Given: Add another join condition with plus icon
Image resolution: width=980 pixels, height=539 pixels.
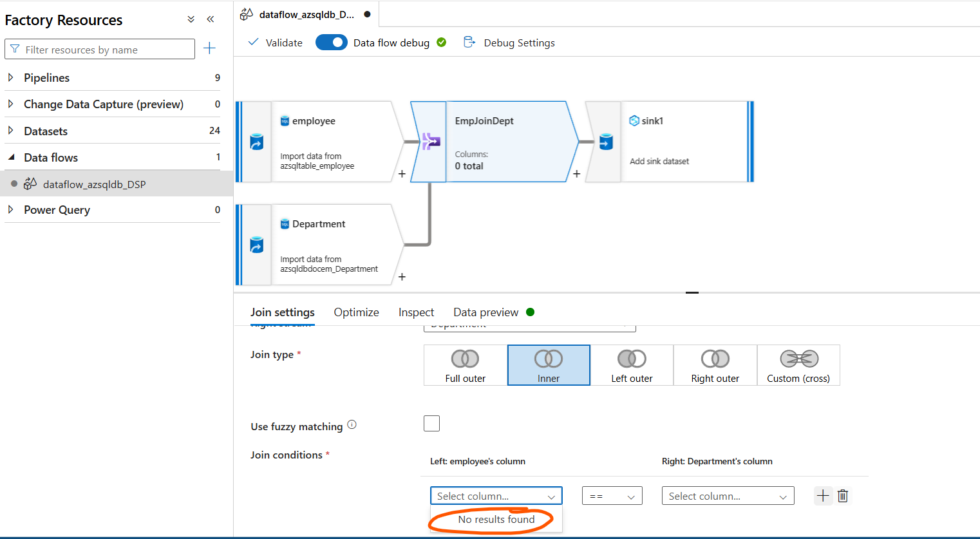Looking at the screenshot, I should coord(823,496).
